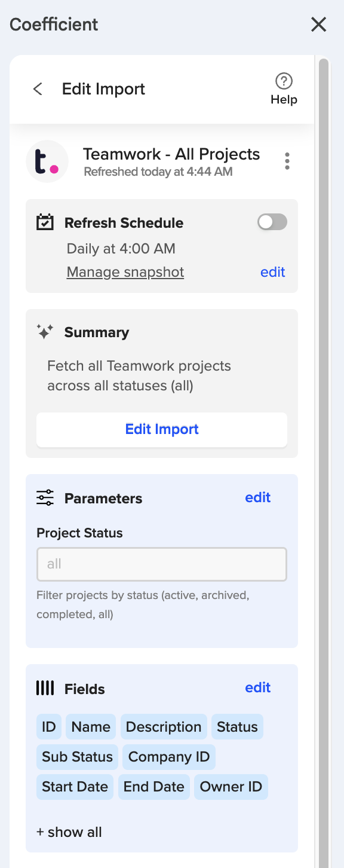Click the back arrow beside Edit Import
The image size is (344, 868).
(x=38, y=89)
